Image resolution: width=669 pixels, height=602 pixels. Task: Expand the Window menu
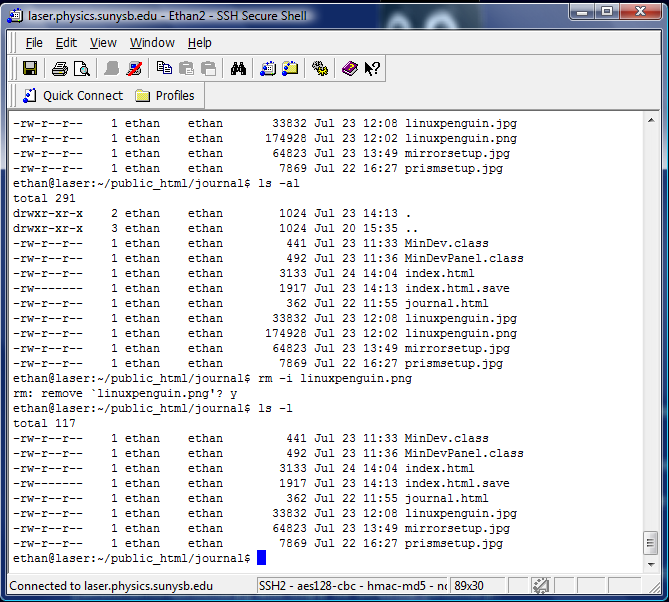point(152,43)
